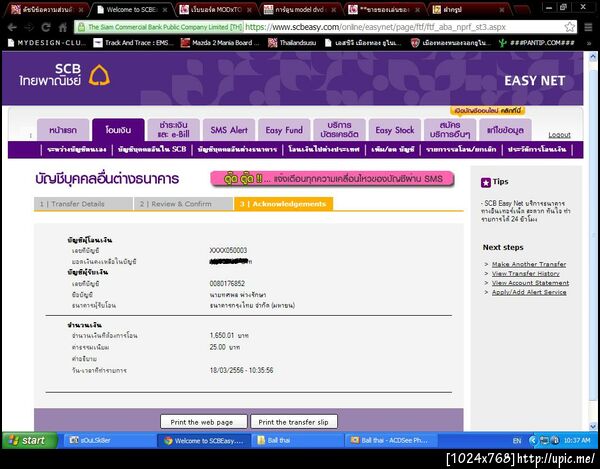Click the yellow คลิกที่นี่ promo badge
This screenshot has height=469, width=600.
(488, 111)
